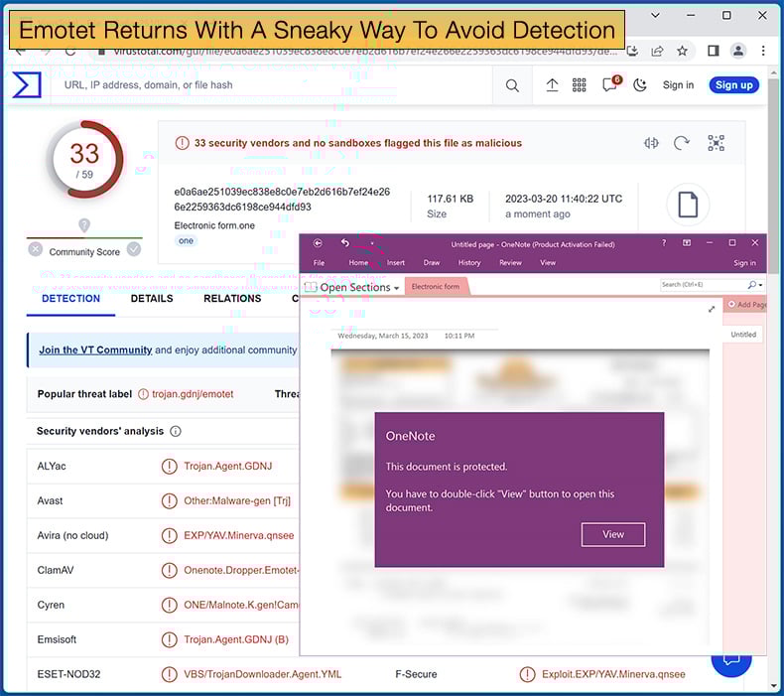Click the VirusTotal logo icon
The height and width of the screenshot is (696, 784).
26,84
